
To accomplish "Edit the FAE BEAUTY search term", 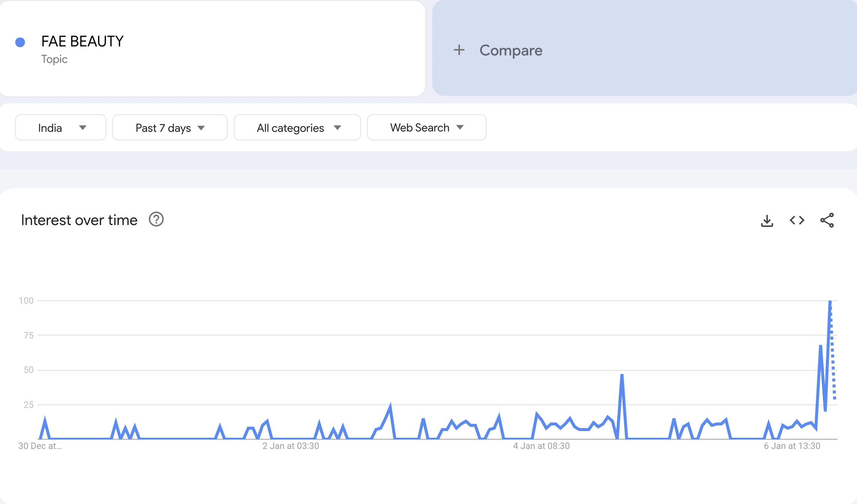I will click(x=82, y=41).
